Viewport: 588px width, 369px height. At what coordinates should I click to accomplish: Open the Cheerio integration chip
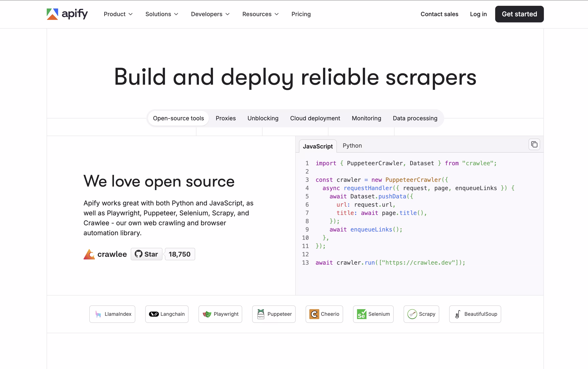point(324,314)
